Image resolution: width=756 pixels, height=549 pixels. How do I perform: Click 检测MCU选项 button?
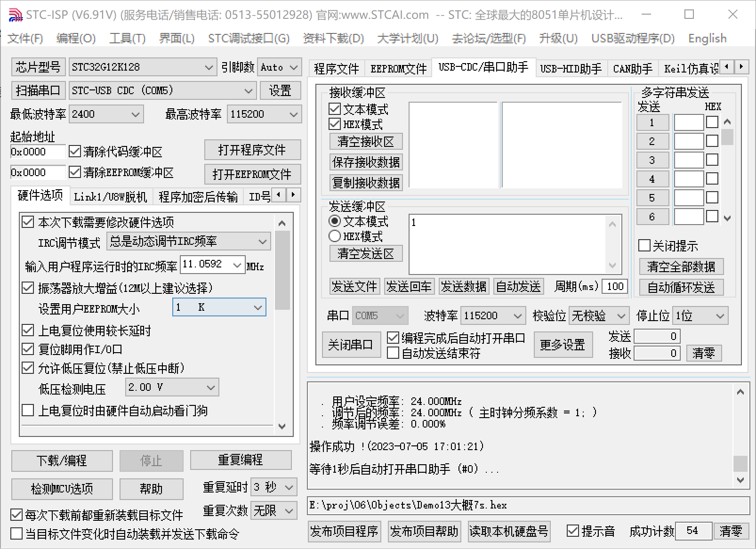click(62, 489)
